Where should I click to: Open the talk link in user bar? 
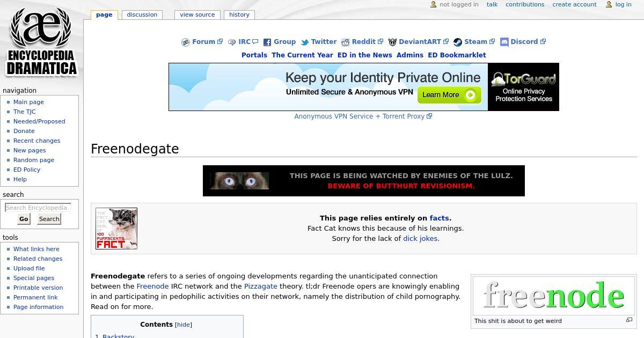(492, 4)
